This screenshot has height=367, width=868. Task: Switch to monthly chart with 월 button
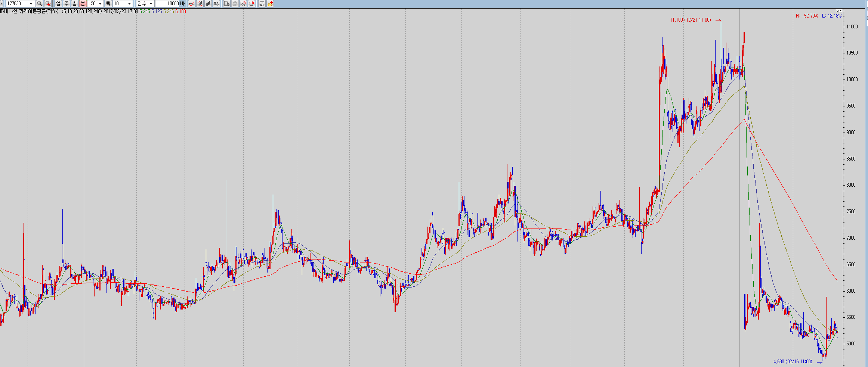(75, 4)
